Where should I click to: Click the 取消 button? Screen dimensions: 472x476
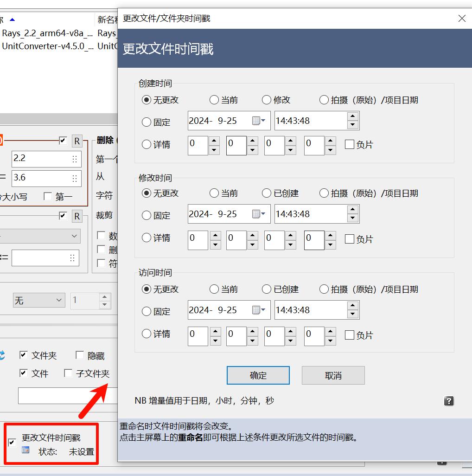pos(333,375)
